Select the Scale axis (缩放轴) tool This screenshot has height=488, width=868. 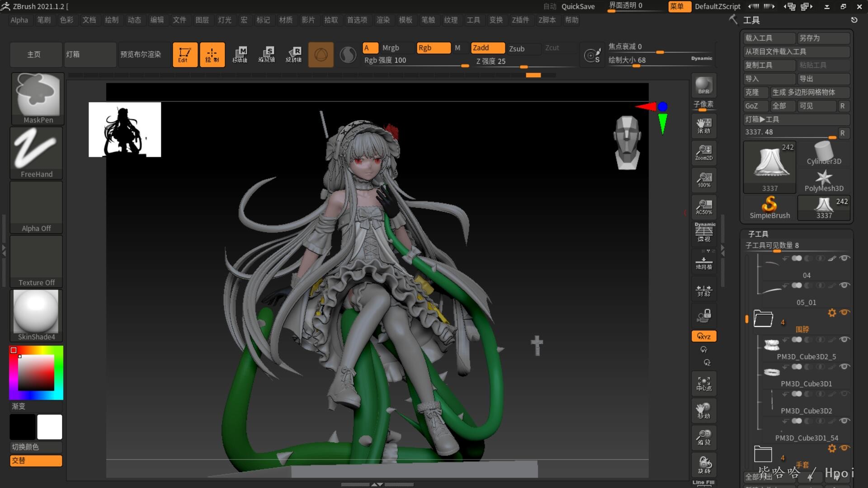point(267,55)
